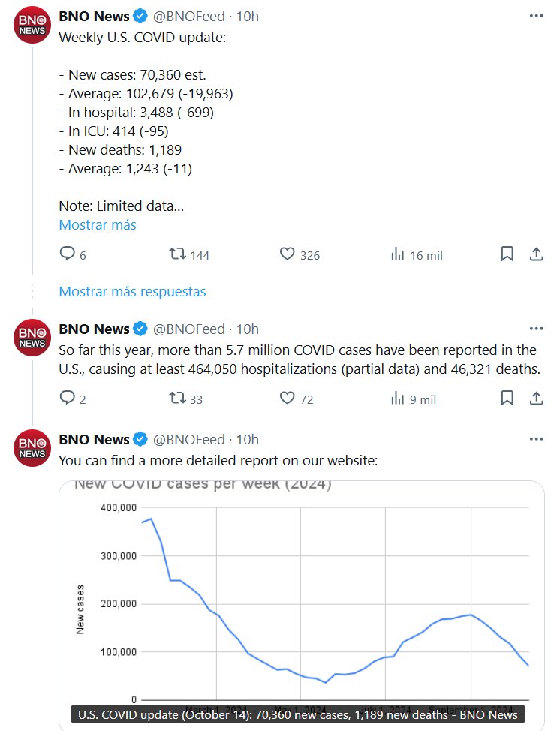Image resolution: width=560 pixels, height=731 pixels.
Task: Retweet the weekly COVID update with 144 reposts
Action: pos(178,254)
